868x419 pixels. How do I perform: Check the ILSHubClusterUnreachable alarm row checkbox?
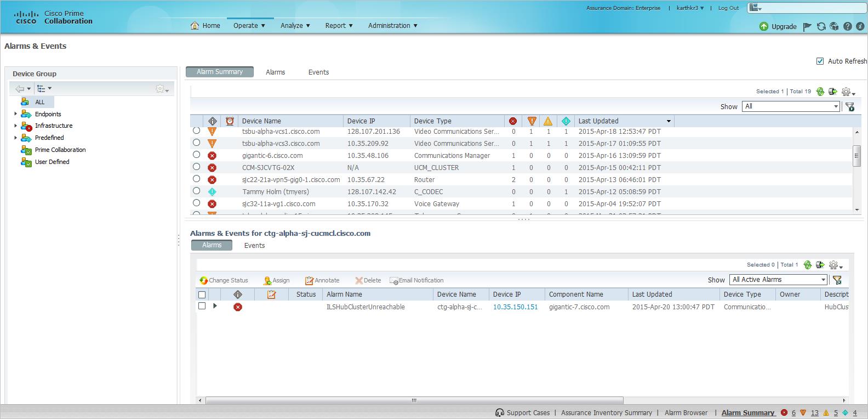[202, 306]
